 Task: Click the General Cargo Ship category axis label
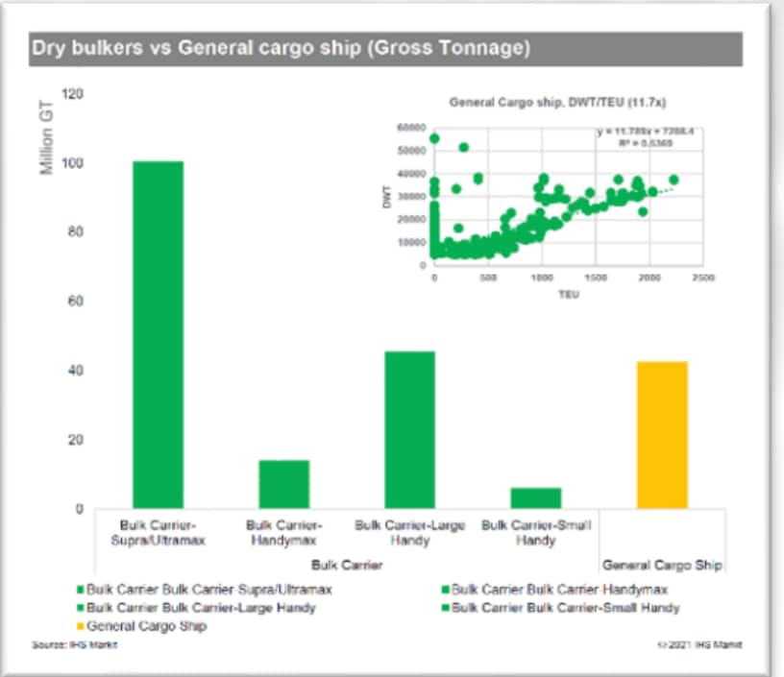coord(662,565)
